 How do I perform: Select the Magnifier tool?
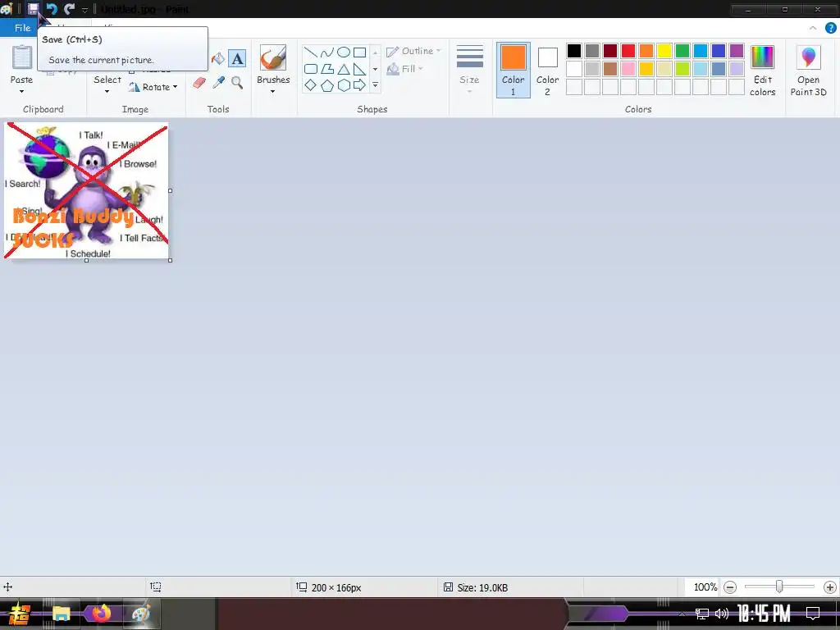tap(237, 83)
